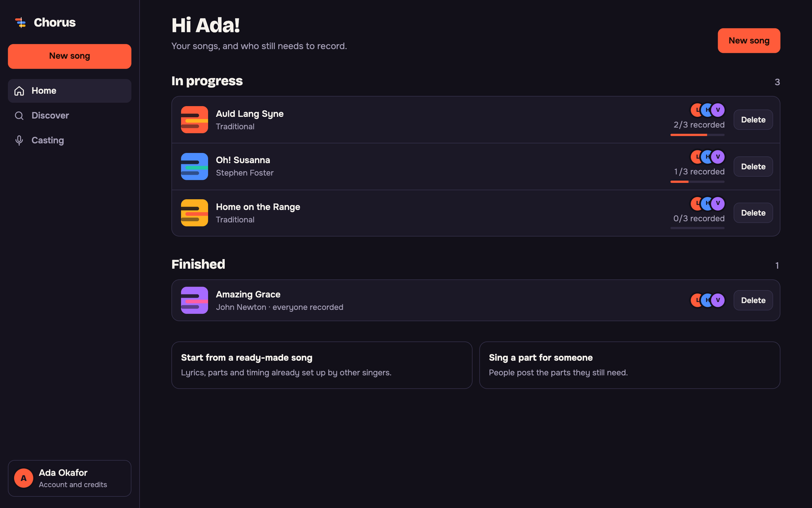Click the Home house icon in sidebar
Image resolution: width=812 pixels, height=508 pixels.
click(19, 91)
